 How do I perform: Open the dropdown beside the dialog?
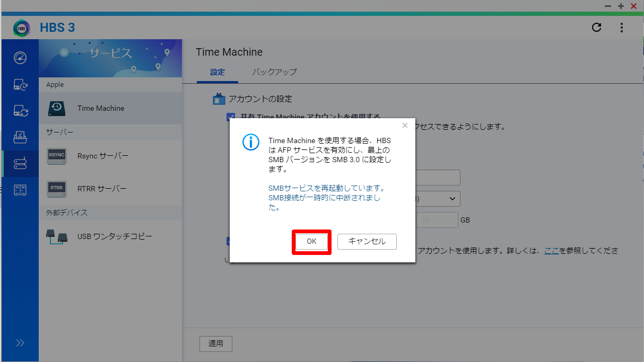tap(437, 198)
